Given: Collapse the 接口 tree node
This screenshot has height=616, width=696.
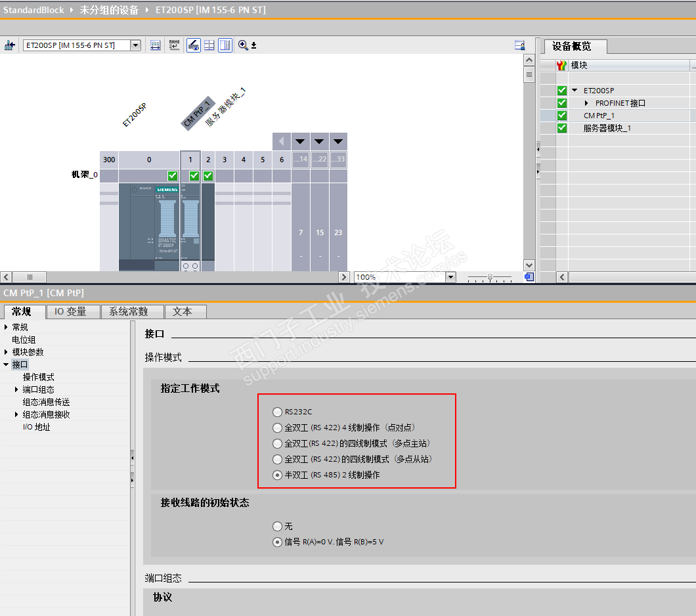Looking at the screenshot, I should (x=6, y=364).
